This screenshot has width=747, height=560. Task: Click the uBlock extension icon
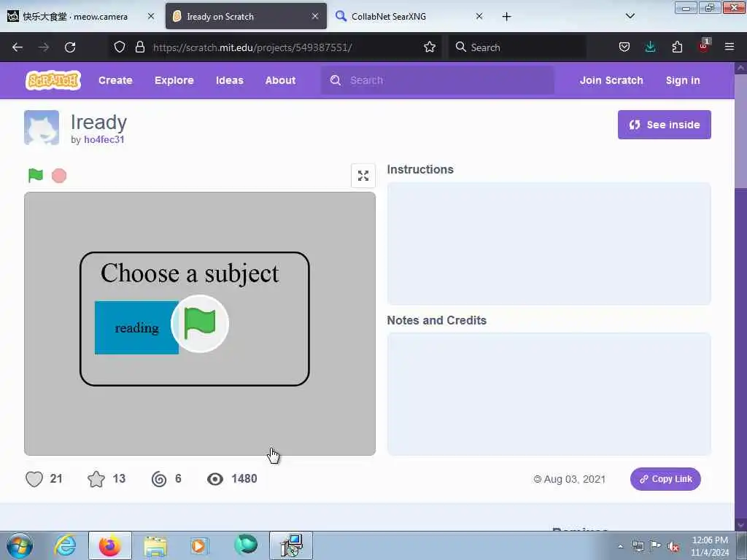coord(704,46)
